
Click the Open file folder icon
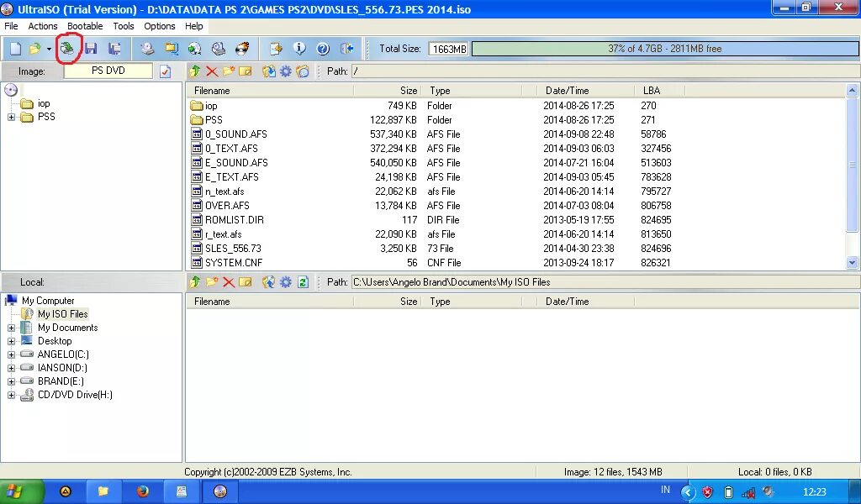pyautogui.click(x=34, y=49)
